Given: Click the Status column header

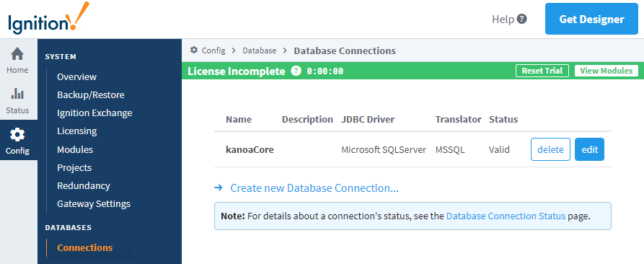Looking at the screenshot, I should pyautogui.click(x=503, y=120).
